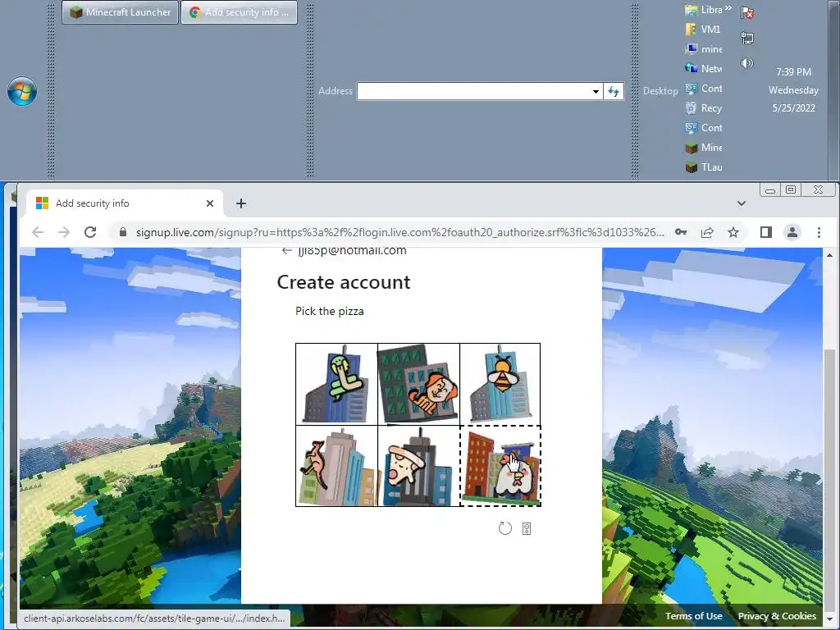This screenshot has width=840, height=630.
Task: Open the Libraries desktop toolbar item
Action: point(703,10)
